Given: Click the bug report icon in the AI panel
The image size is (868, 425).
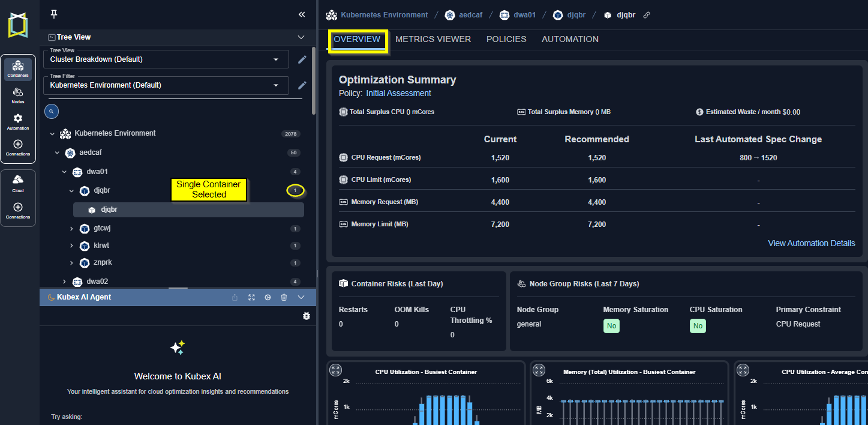Looking at the screenshot, I should point(307,316).
